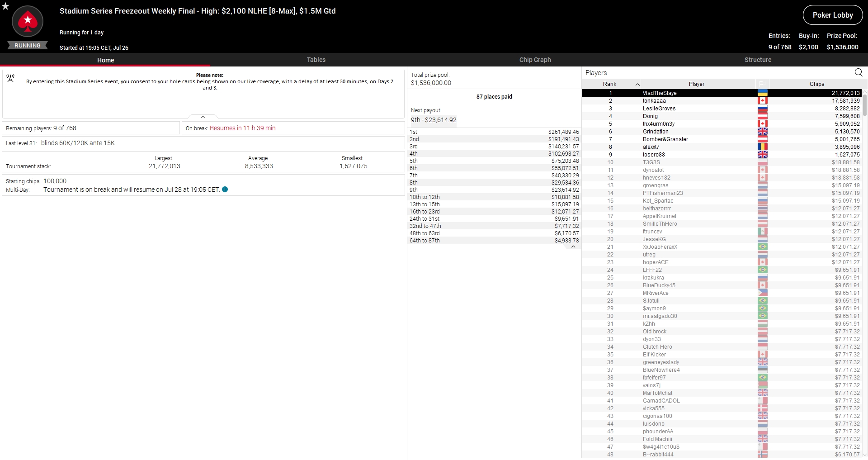Click alexit7's Romania flag icon
868x460 pixels.
click(x=762, y=147)
